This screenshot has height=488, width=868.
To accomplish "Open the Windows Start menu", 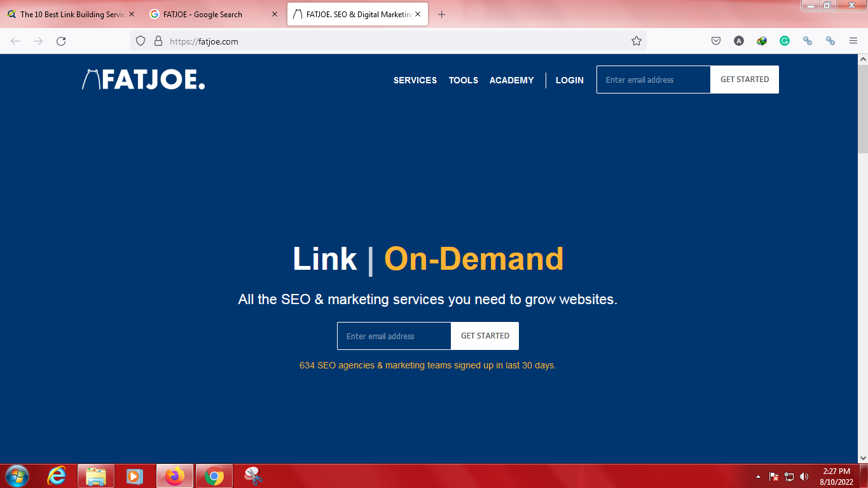I will (17, 476).
